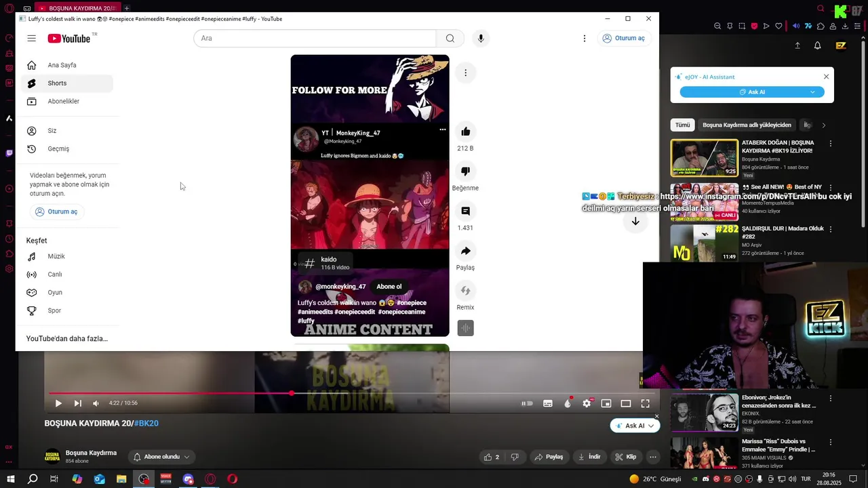Viewport: 868px width, 488px height.
Task: Open more actions beside Klip button
Action: (652, 457)
